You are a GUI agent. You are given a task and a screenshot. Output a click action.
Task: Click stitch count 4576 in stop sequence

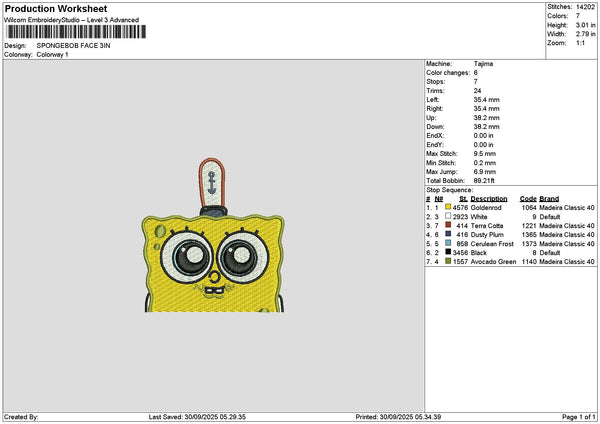[x=460, y=208]
